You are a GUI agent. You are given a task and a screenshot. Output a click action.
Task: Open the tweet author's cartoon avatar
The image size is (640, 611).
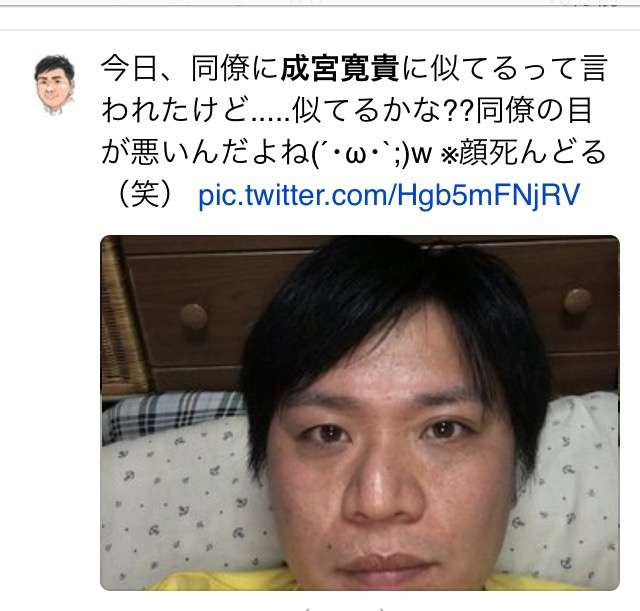(x=55, y=85)
